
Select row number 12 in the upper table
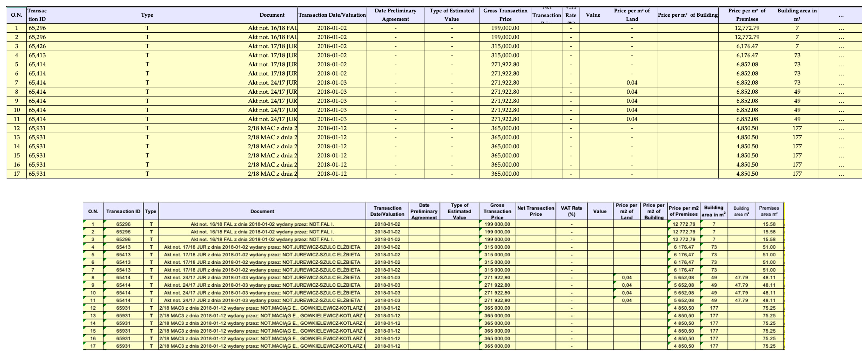point(17,128)
